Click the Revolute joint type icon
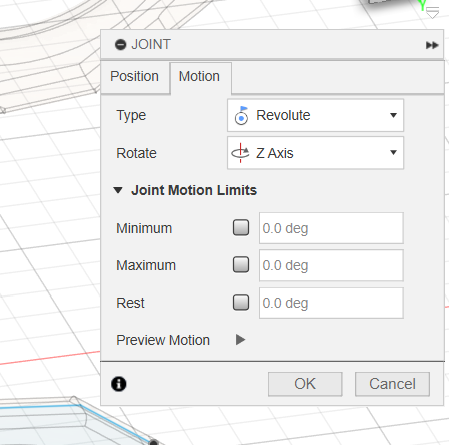The image size is (449, 445). [241, 115]
